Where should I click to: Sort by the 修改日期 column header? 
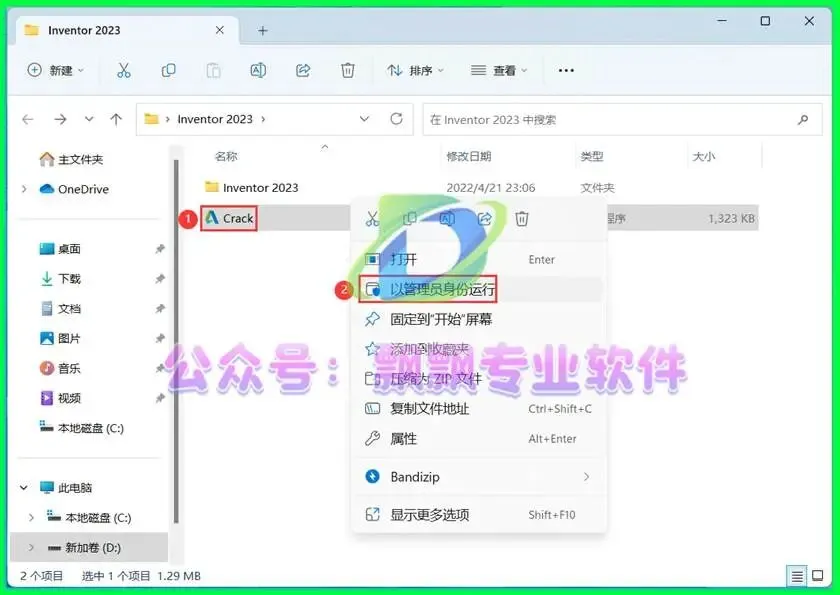pos(469,156)
